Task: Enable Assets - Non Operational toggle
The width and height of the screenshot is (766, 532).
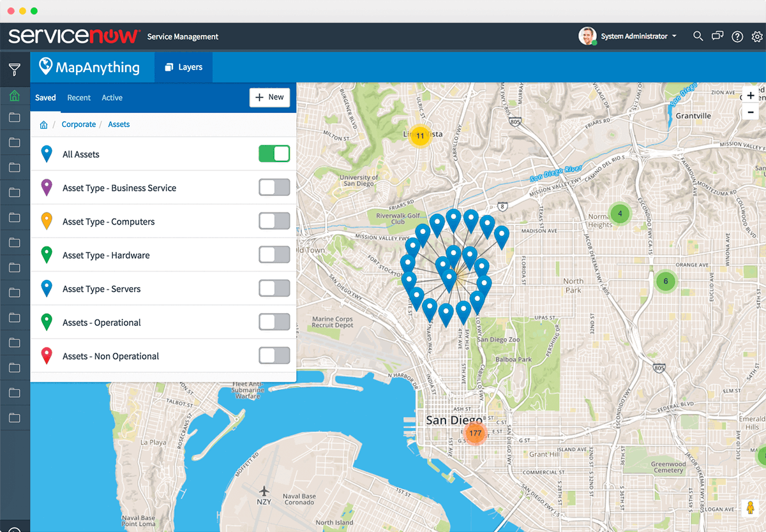Action: pyautogui.click(x=274, y=356)
